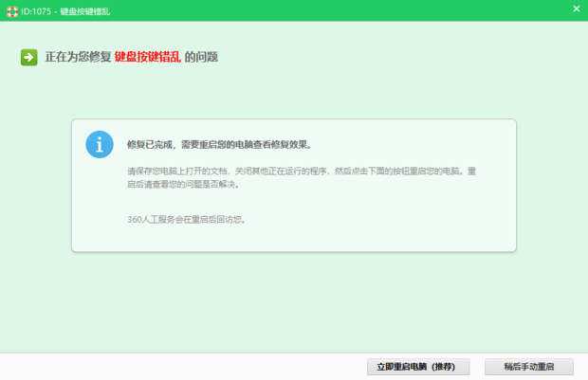
Task: Click the bold 修复已完成 message
Action: [152, 145]
